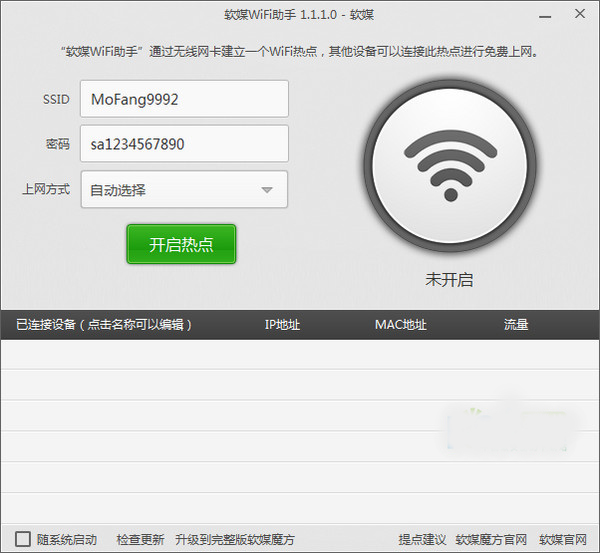Click the green 开启热点 button
The width and height of the screenshot is (600, 553).
(x=181, y=244)
